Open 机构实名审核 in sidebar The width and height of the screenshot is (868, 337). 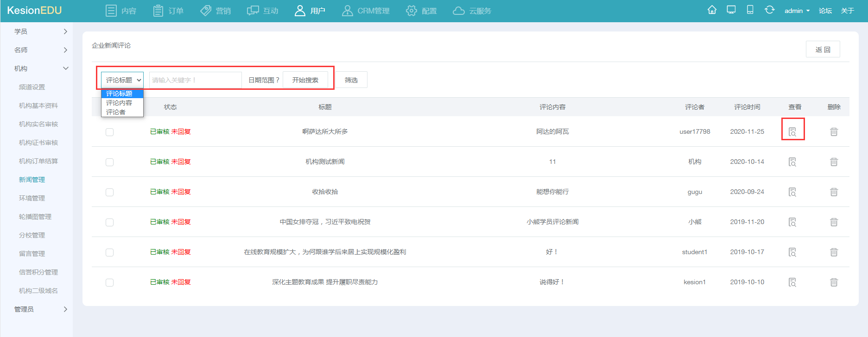(38, 124)
